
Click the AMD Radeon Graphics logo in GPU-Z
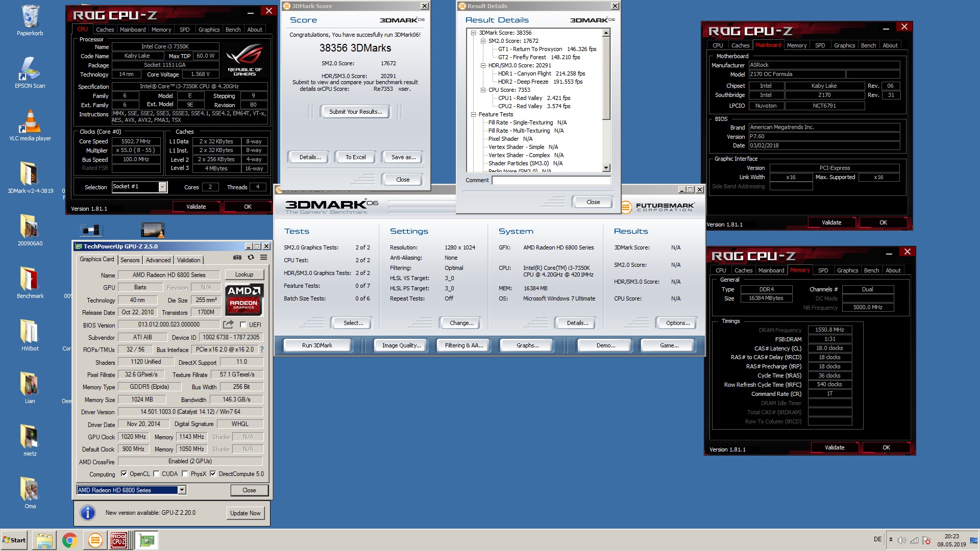244,299
